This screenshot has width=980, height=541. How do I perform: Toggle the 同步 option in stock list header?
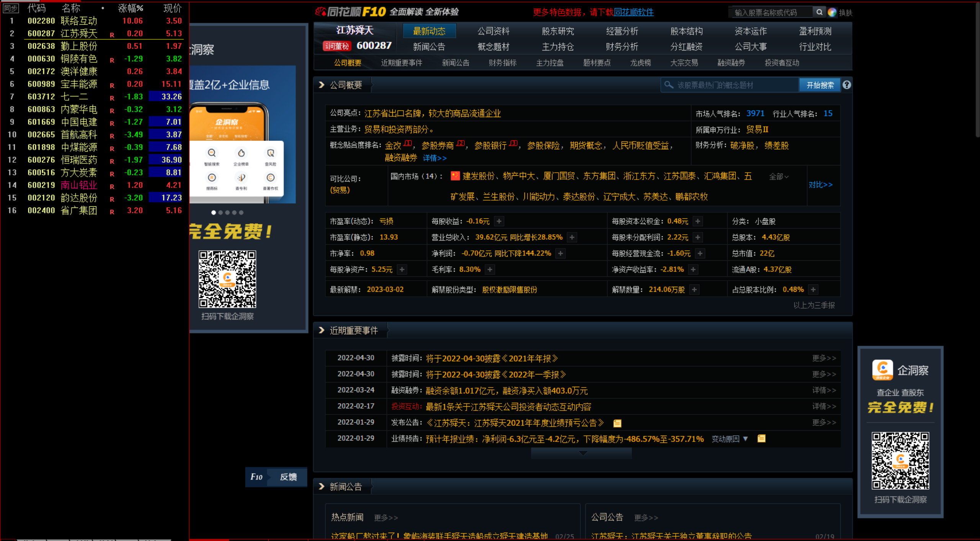[x=10, y=8]
